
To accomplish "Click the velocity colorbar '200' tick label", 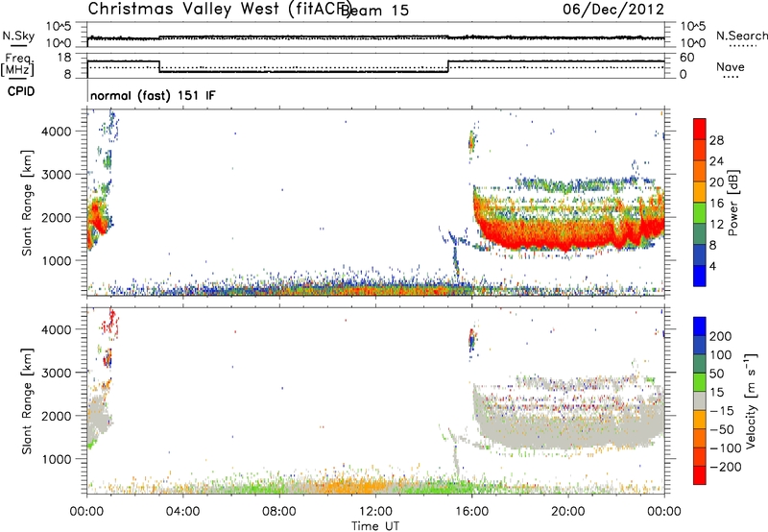I will coord(721,336).
